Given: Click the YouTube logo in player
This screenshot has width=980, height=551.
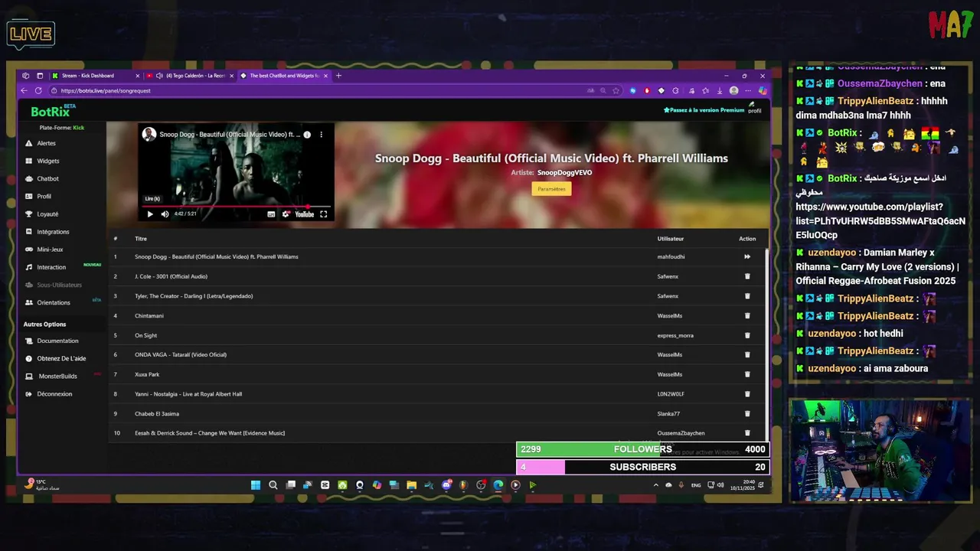Looking at the screenshot, I should point(305,214).
